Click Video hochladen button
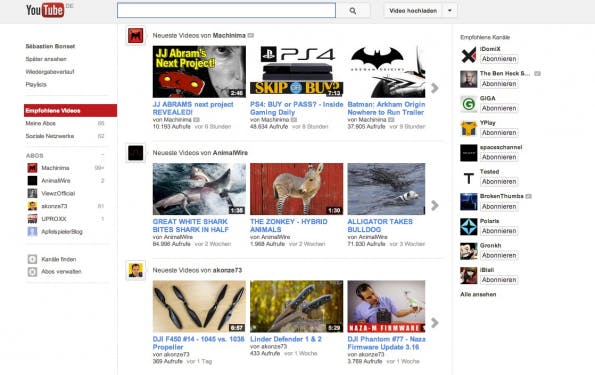The height and width of the screenshot is (375, 595). pyautogui.click(x=413, y=11)
